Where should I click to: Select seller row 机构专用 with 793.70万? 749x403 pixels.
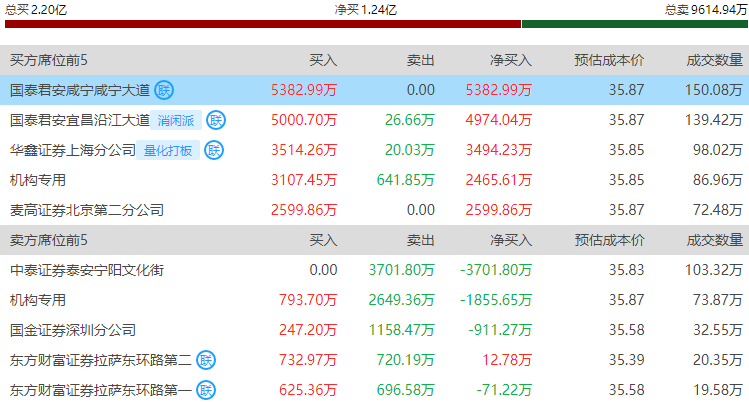point(374,300)
